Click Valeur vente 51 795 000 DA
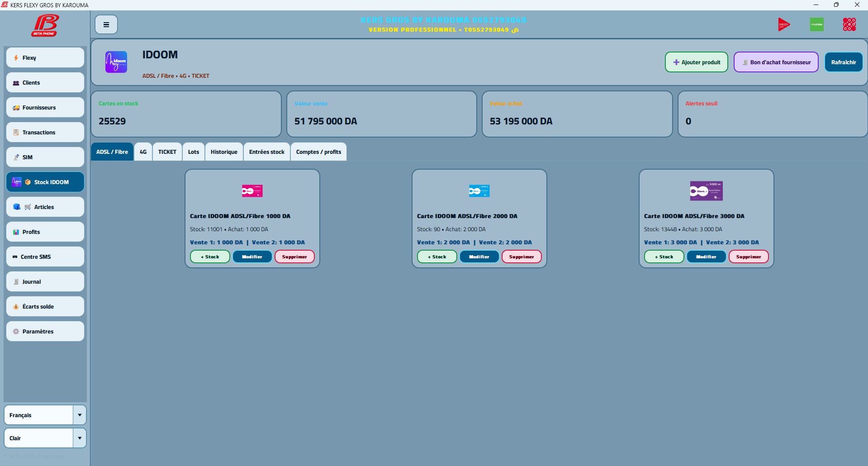The width and height of the screenshot is (868, 466). point(326,121)
